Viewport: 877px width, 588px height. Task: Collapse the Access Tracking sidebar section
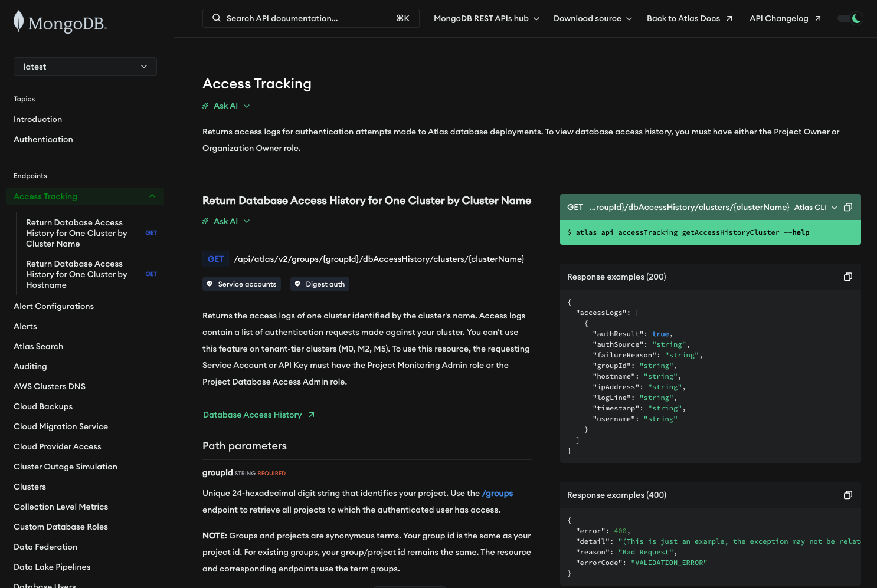click(152, 196)
